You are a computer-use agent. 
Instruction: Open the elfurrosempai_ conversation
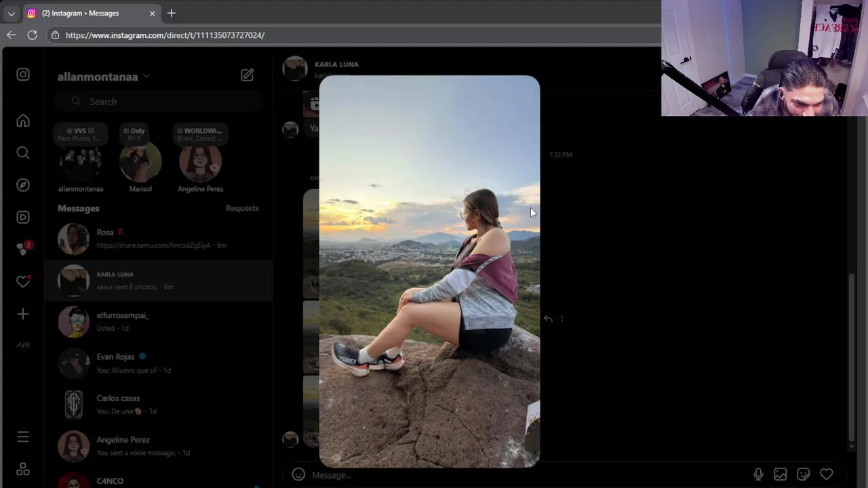[159, 321]
